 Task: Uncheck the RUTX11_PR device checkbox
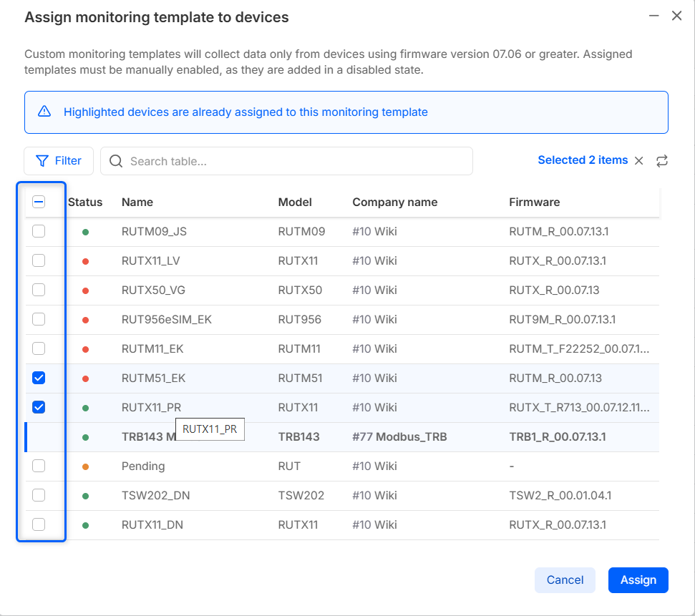coord(39,407)
